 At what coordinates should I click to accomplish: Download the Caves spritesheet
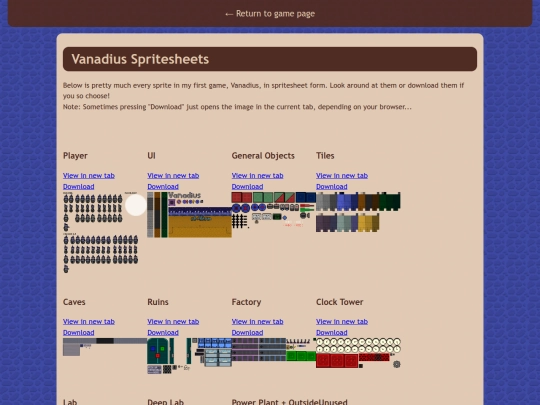coord(79,333)
